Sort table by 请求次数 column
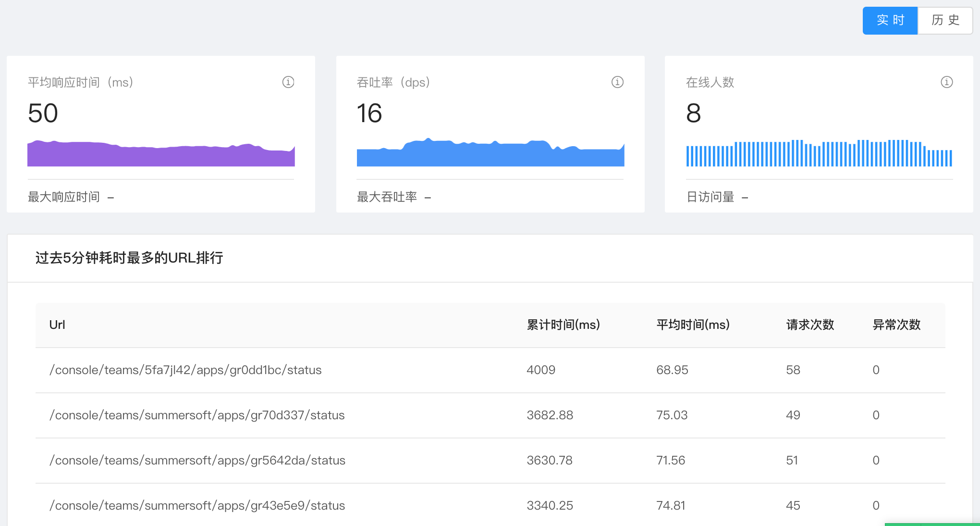The width and height of the screenshot is (980, 526). click(809, 325)
